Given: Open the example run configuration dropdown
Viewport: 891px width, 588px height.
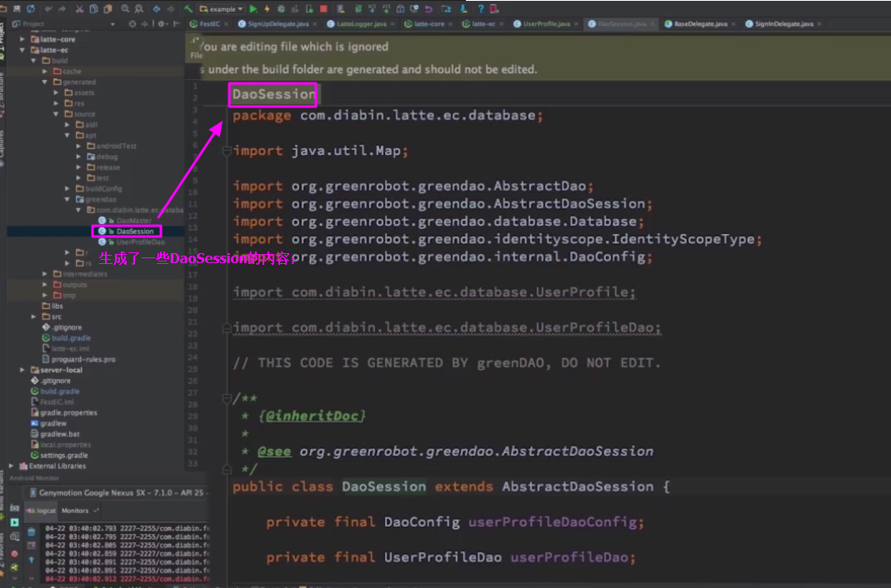Looking at the screenshot, I should pyautogui.click(x=222, y=9).
